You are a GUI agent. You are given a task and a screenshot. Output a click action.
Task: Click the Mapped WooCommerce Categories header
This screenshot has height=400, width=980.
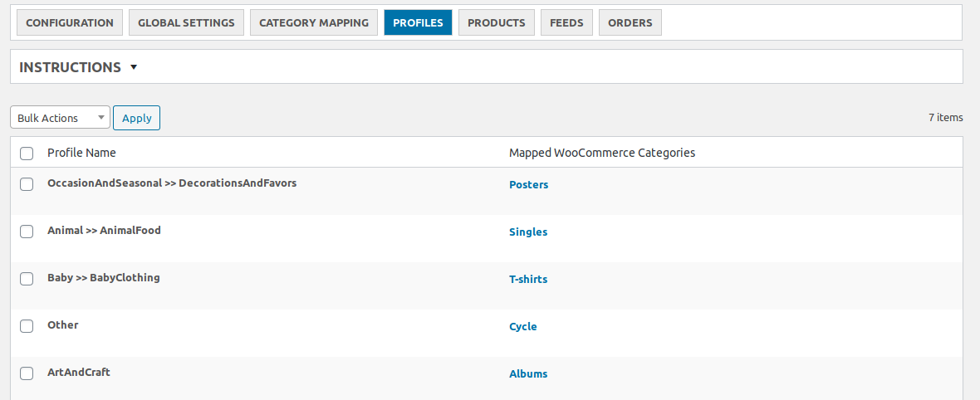click(602, 153)
